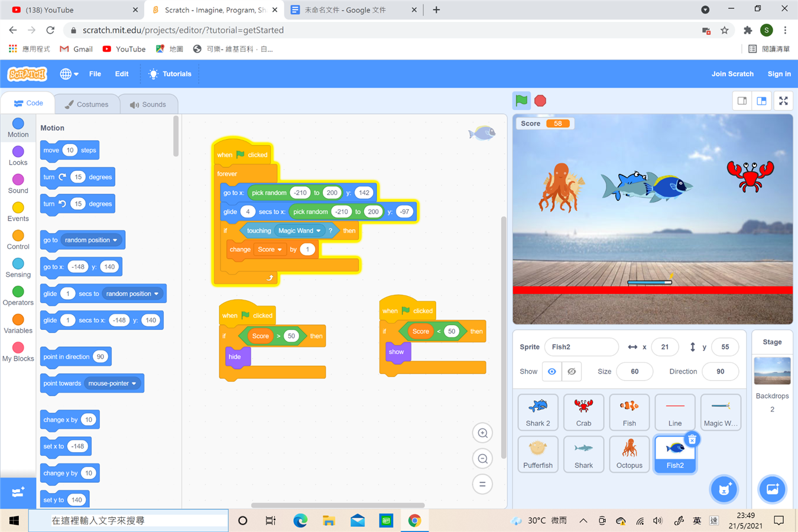This screenshot has height=532, width=798.
Task: Select the Looks purple category circle
Action: click(18, 152)
